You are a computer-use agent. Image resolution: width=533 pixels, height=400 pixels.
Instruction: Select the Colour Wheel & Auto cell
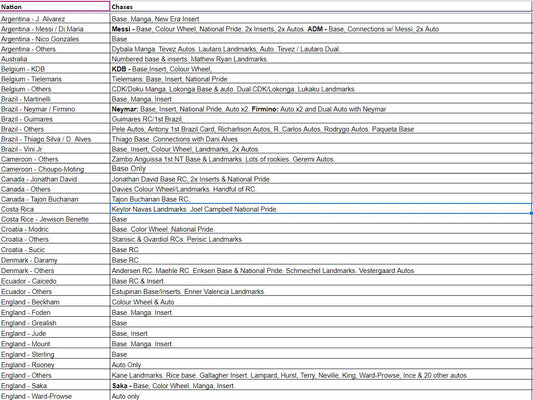point(321,302)
